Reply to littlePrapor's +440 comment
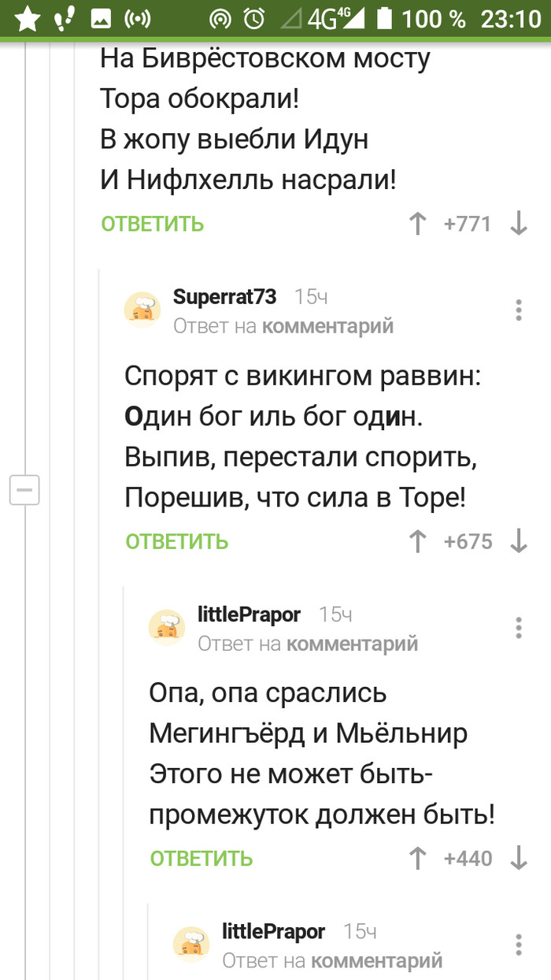Screen dimensions: 551x980 point(202,858)
